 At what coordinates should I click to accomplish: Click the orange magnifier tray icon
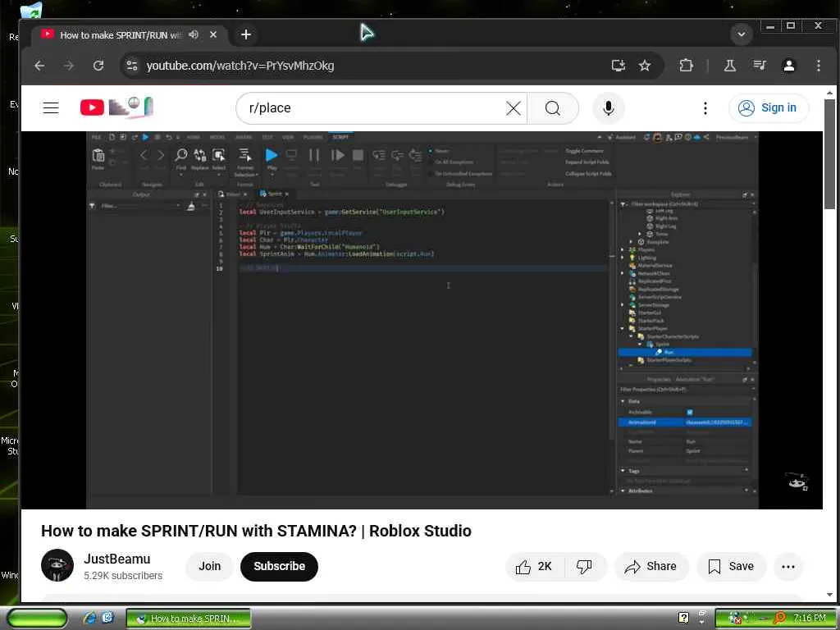click(780, 618)
